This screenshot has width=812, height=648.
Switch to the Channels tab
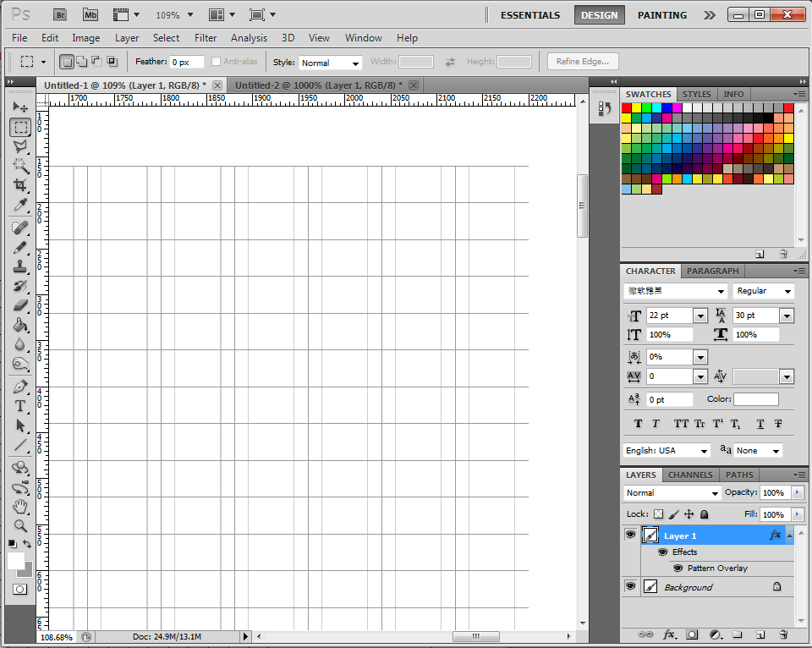click(690, 475)
